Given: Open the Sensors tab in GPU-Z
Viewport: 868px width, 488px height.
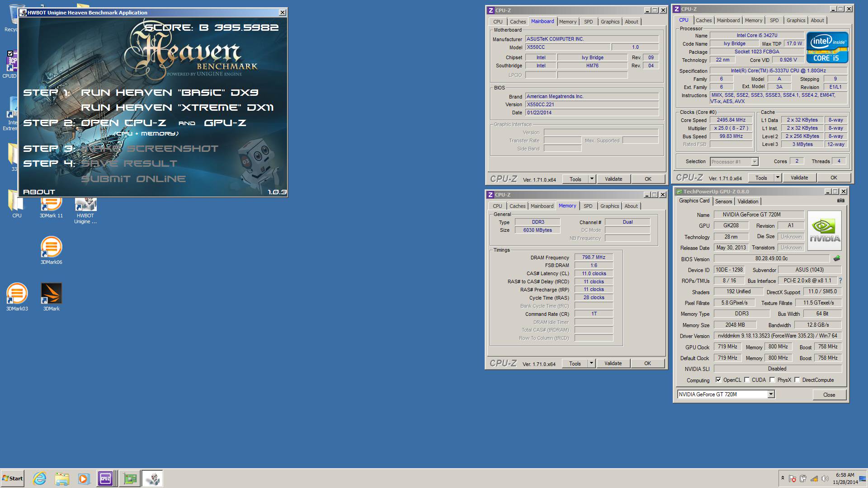Looking at the screenshot, I should pyautogui.click(x=723, y=202).
